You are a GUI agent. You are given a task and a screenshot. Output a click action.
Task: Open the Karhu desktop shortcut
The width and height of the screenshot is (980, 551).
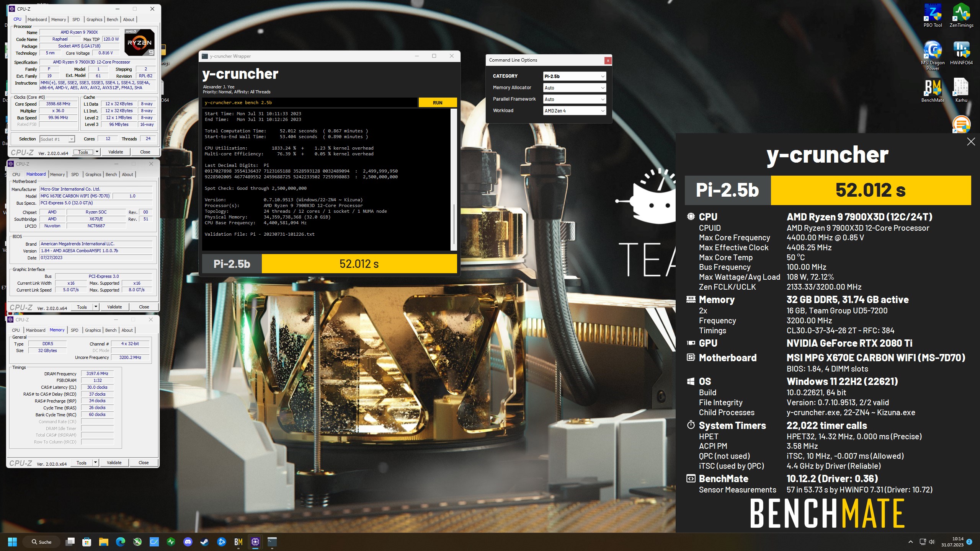[961, 91]
